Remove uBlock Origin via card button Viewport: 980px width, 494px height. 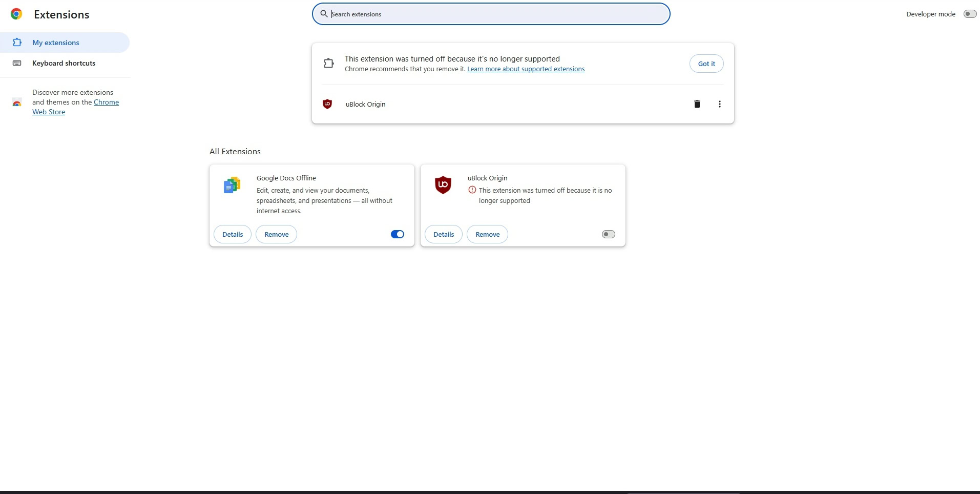(488, 234)
